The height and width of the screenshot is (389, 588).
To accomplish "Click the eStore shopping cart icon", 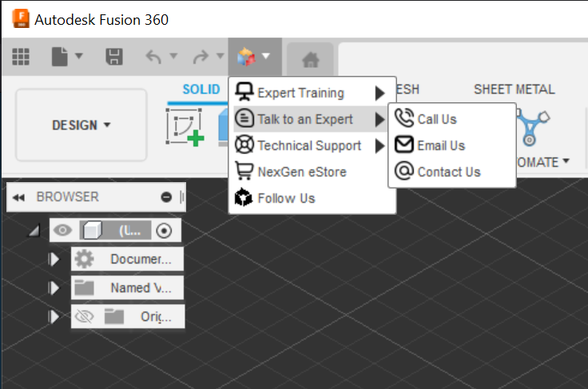I will [x=244, y=171].
